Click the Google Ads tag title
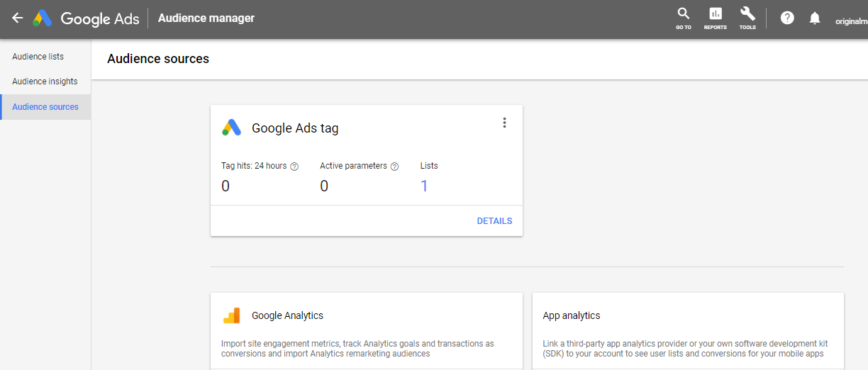The width and height of the screenshot is (868, 370). pos(295,128)
